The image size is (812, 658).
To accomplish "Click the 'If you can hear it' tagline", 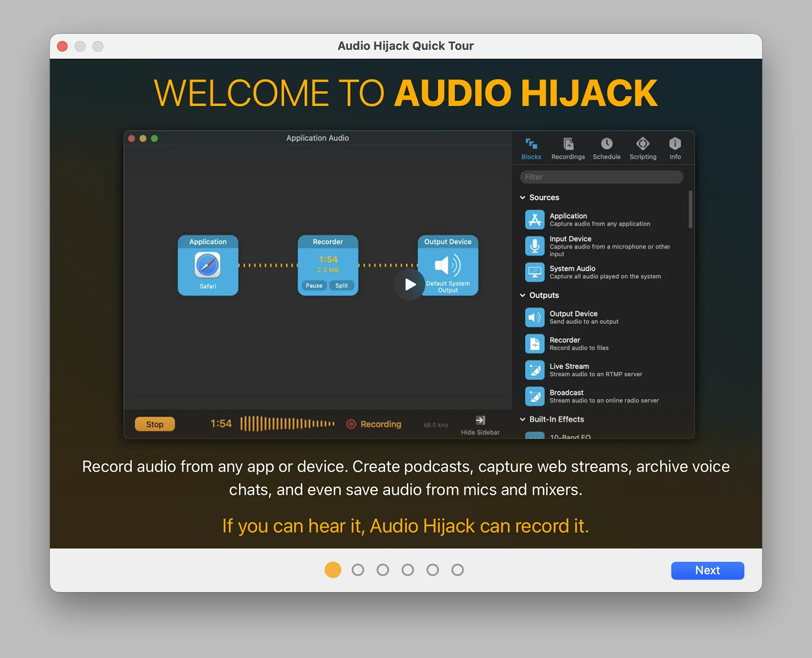I will point(405,526).
